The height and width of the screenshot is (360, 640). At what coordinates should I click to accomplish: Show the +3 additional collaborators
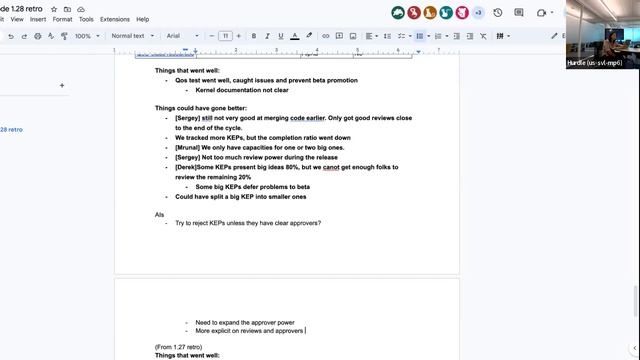pos(478,13)
